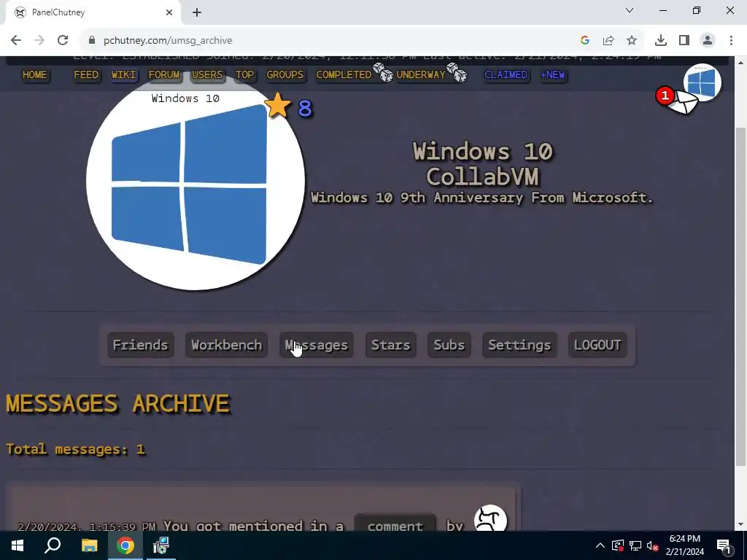
Task: Click the +NEW nav link
Action: [553, 75]
